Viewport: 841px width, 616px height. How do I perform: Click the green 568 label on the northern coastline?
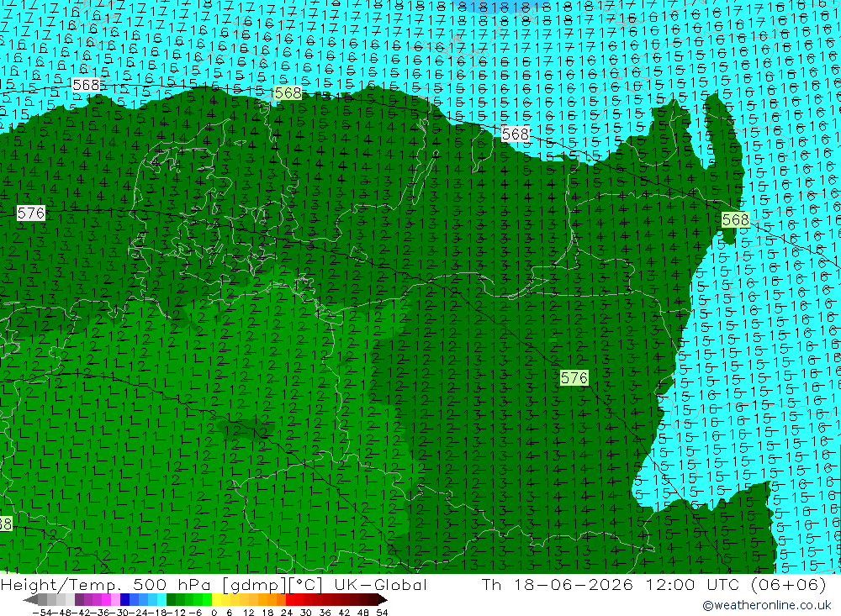tap(288, 92)
